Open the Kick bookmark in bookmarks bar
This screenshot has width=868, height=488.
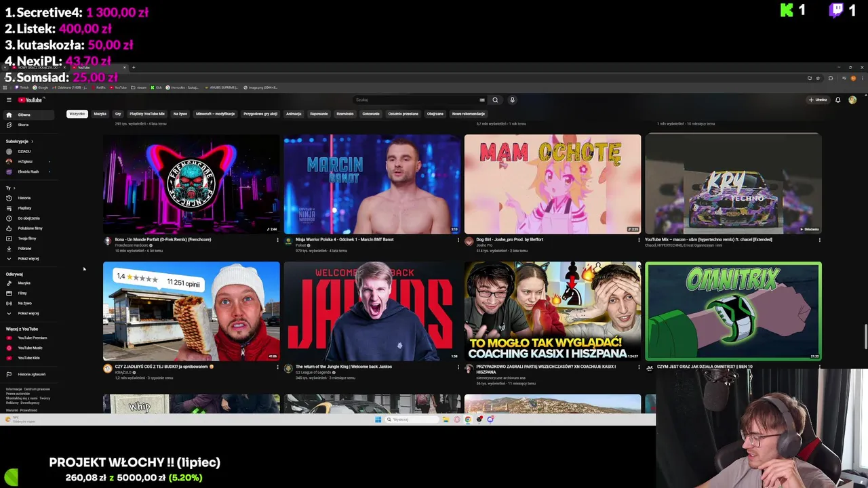point(157,87)
